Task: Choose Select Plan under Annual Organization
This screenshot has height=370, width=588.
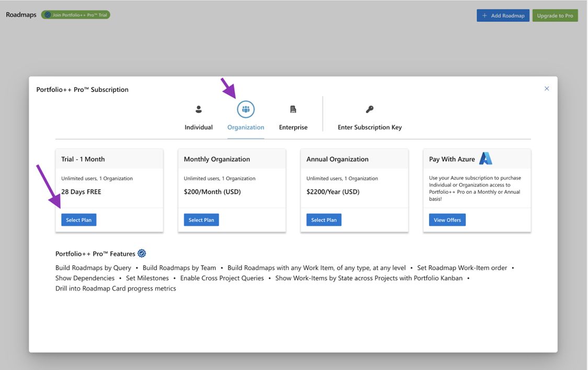Action: 324,220
